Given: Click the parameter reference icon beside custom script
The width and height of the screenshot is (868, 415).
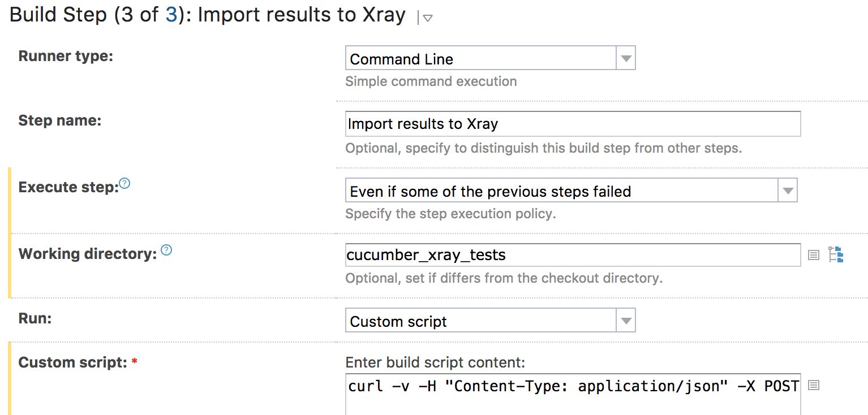Looking at the screenshot, I should click(x=813, y=386).
